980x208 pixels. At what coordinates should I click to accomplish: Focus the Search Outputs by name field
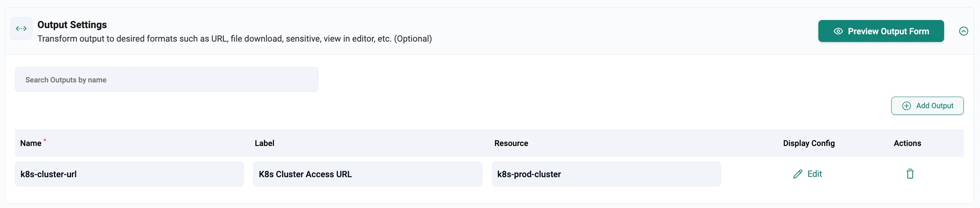click(167, 80)
